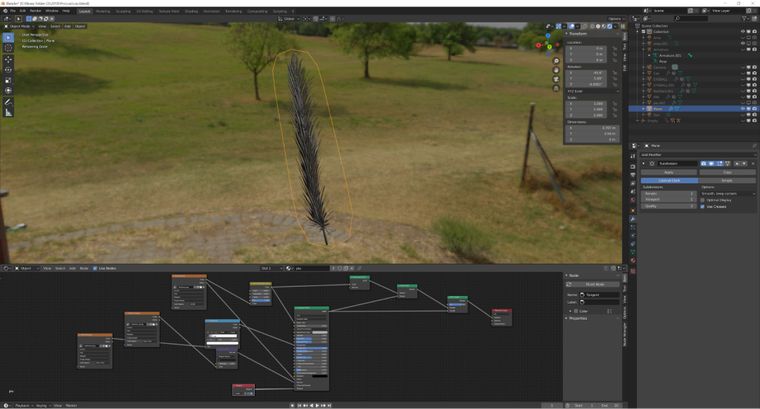Click the timeline Play button

tap(317, 405)
